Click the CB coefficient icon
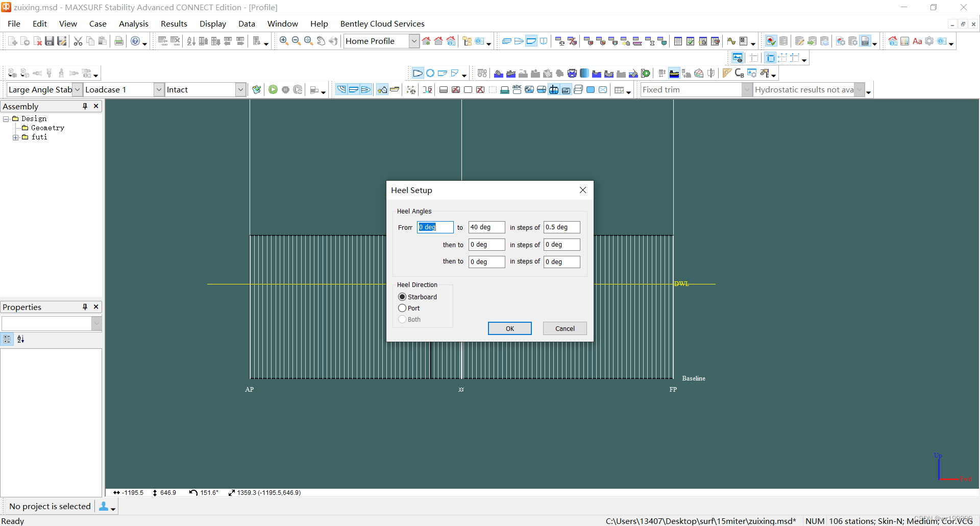This screenshot has width=980, height=526. (739, 73)
